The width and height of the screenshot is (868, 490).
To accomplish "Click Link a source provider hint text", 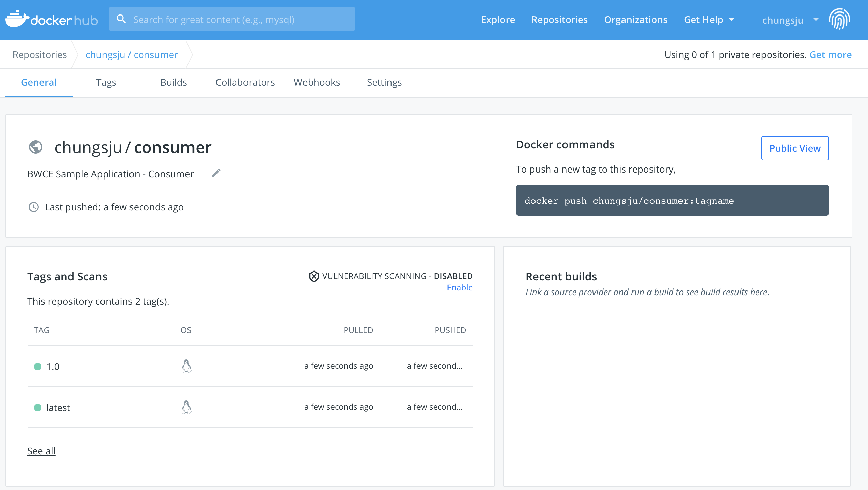I will [x=647, y=292].
